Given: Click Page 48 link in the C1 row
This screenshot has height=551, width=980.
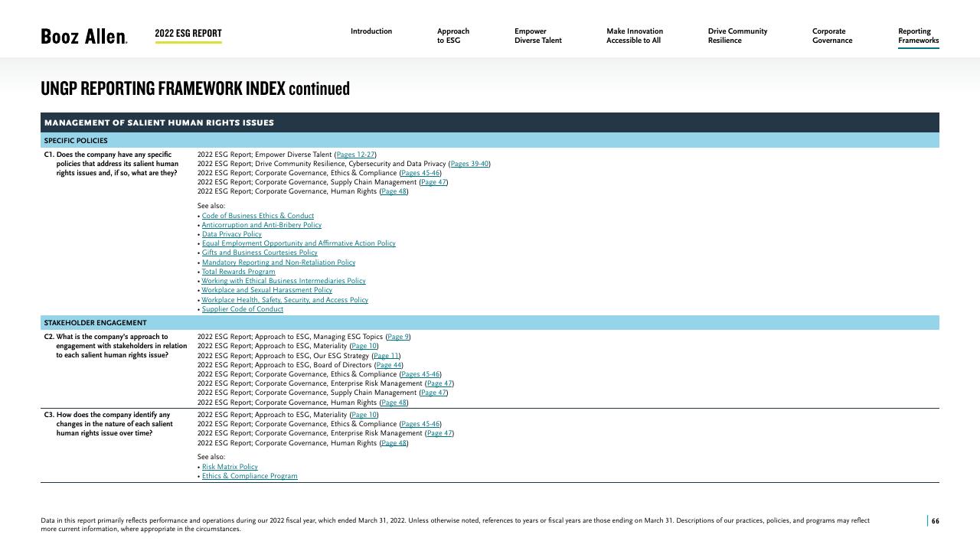Looking at the screenshot, I should 394,191.
